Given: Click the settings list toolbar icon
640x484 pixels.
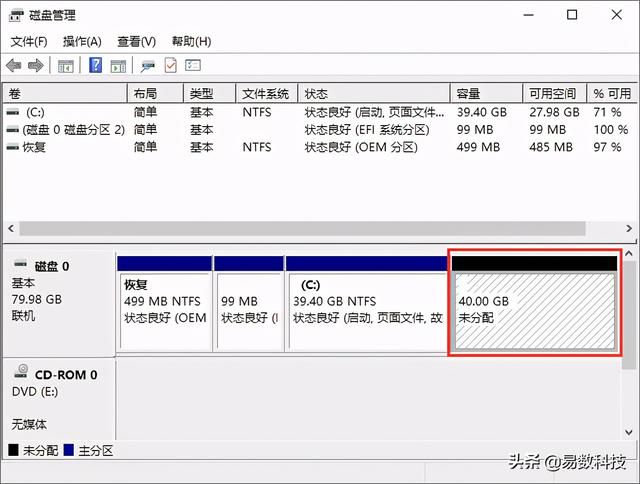Looking at the screenshot, I should pos(193,65).
